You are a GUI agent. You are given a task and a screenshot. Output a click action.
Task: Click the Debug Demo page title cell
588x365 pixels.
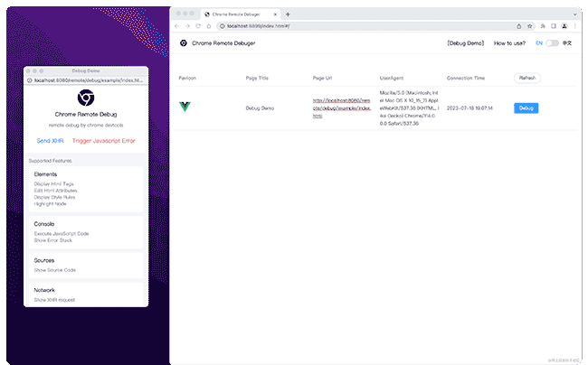260,108
